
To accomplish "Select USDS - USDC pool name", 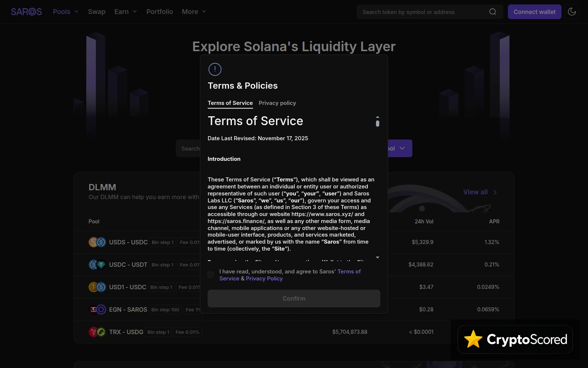I will click(x=128, y=242).
